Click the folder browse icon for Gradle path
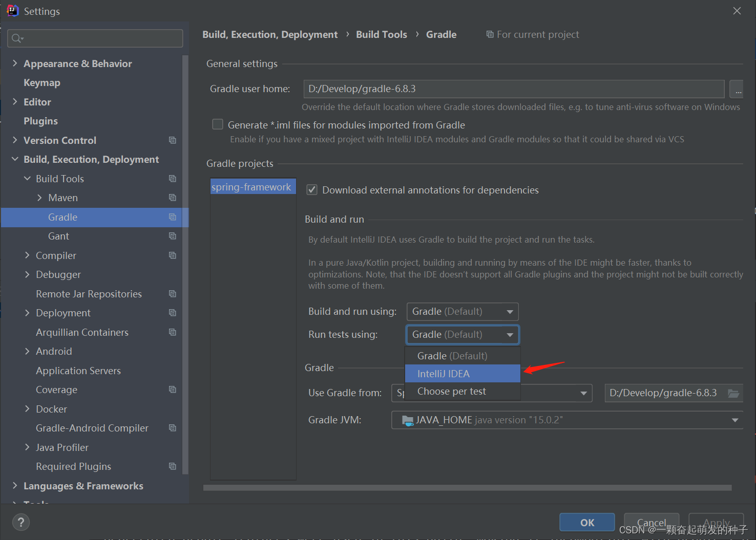Viewport: 756px width, 540px height. pyautogui.click(x=733, y=393)
